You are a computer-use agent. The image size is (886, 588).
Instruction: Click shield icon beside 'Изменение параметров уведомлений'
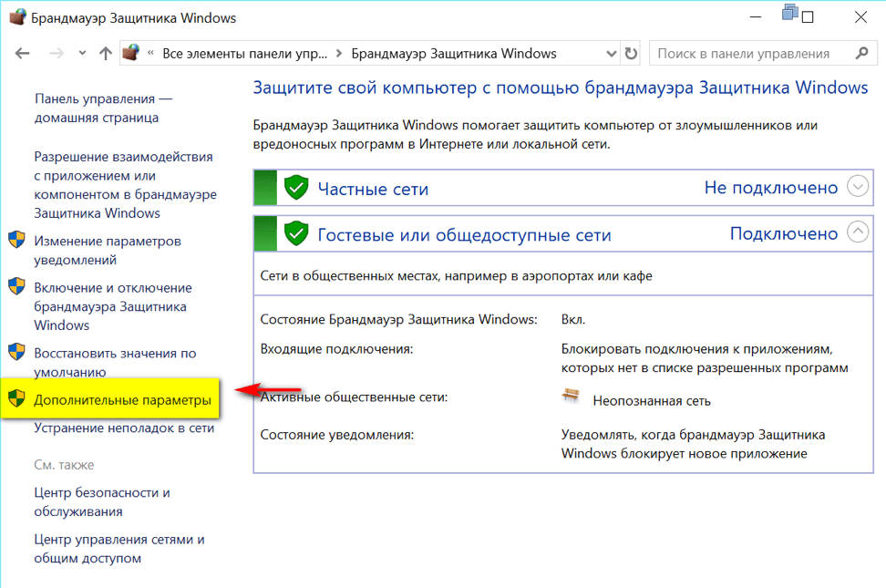click(x=16, y=239)
